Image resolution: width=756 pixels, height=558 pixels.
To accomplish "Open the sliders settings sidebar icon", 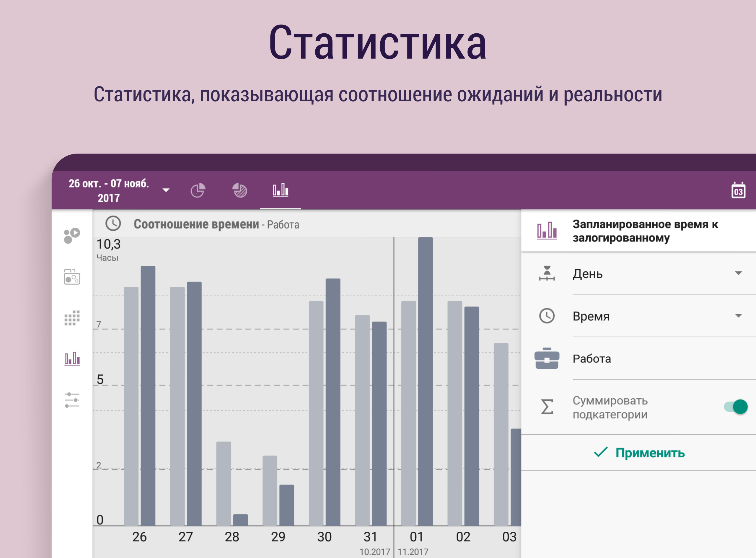I will coord(72,400).
